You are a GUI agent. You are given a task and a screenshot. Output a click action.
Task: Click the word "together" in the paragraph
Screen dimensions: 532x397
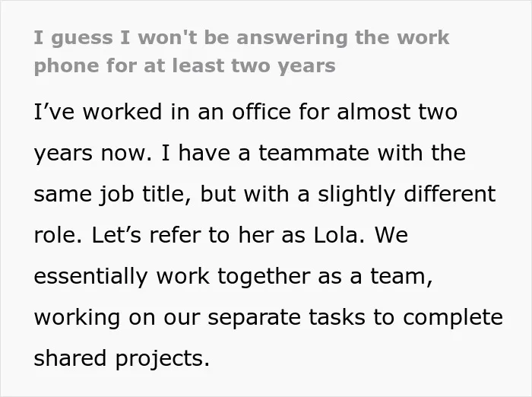264,277
